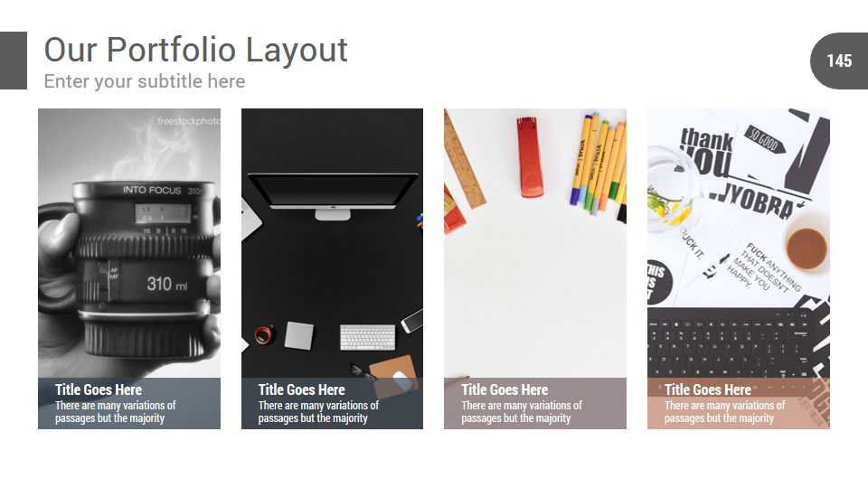Click the second card's 'Title Goes Here'
This screenshot has height=488, width=868.
coord(302,389)
